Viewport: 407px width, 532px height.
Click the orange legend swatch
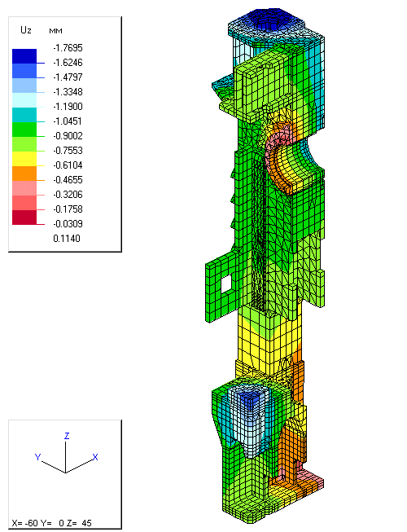[24, 174]
